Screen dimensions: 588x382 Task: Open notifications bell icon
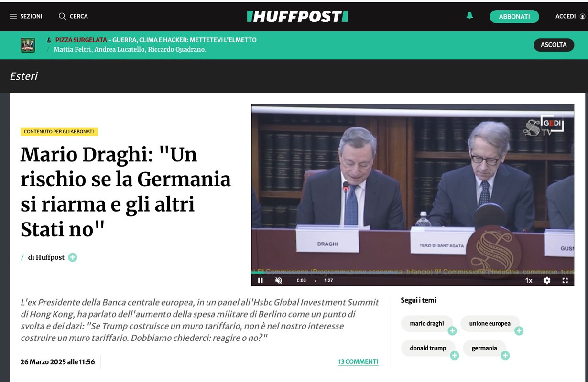click(469, 16)
